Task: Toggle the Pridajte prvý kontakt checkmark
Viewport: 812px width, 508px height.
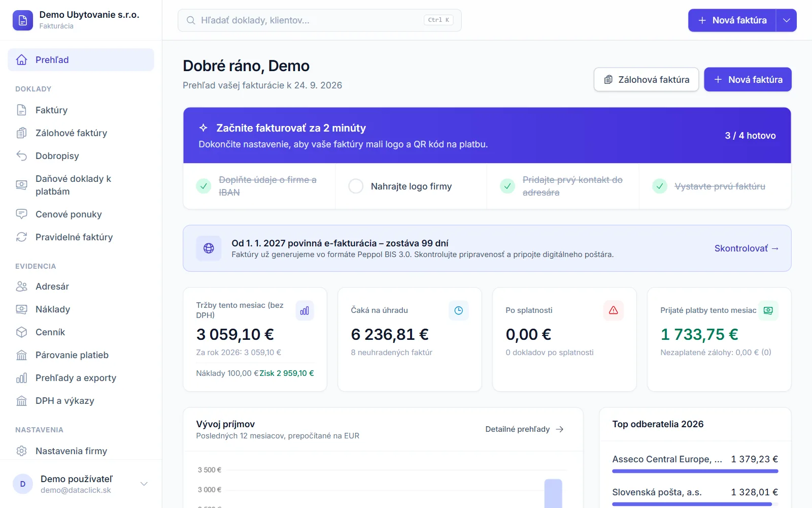Action: (507, 186)
